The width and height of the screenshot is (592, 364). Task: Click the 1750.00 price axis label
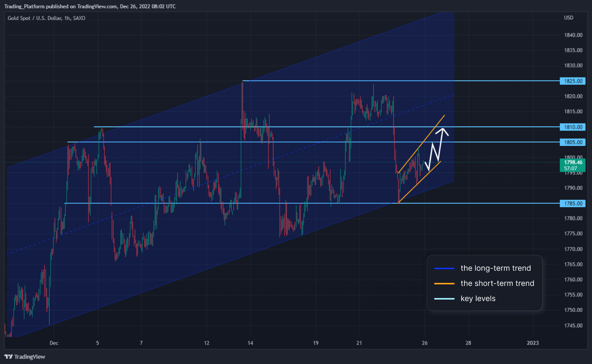tap(573, 310)
